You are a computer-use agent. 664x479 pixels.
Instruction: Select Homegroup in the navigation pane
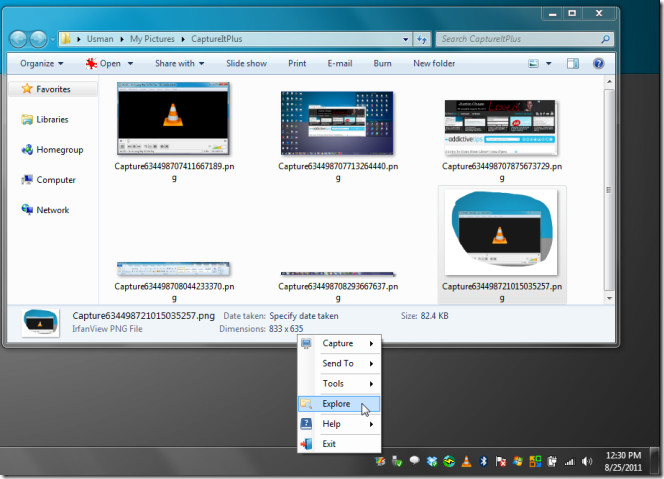(x=59, y=150)
